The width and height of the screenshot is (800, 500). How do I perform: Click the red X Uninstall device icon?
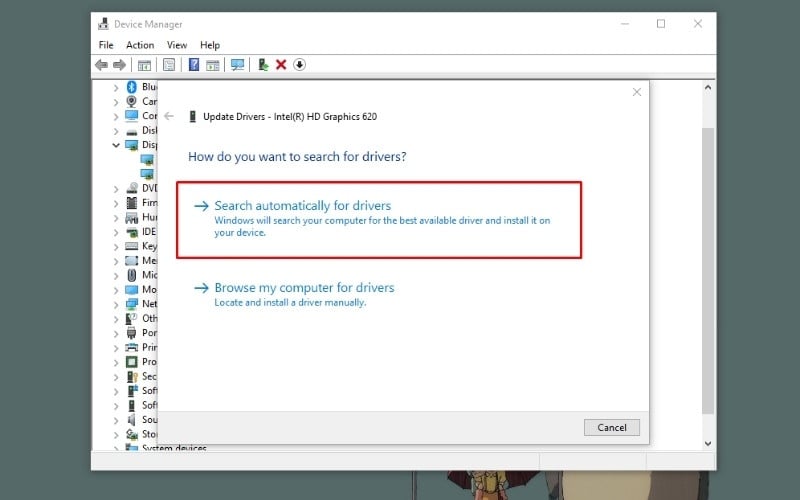281,65
